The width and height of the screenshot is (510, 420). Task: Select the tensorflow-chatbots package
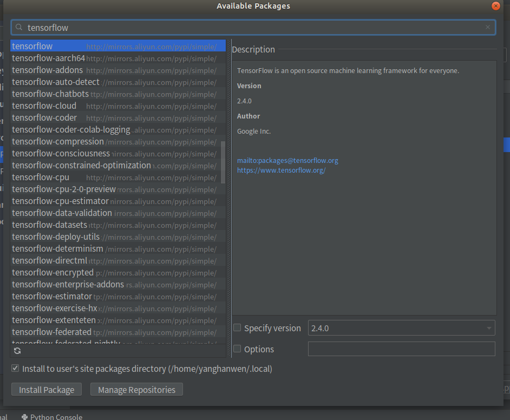[118, 94]
